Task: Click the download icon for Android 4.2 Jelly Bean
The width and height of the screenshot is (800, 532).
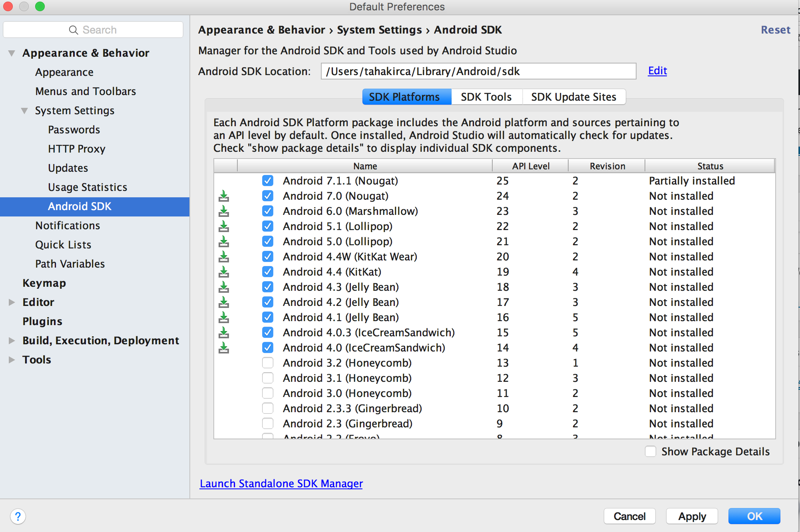Action: click(224, 302)
